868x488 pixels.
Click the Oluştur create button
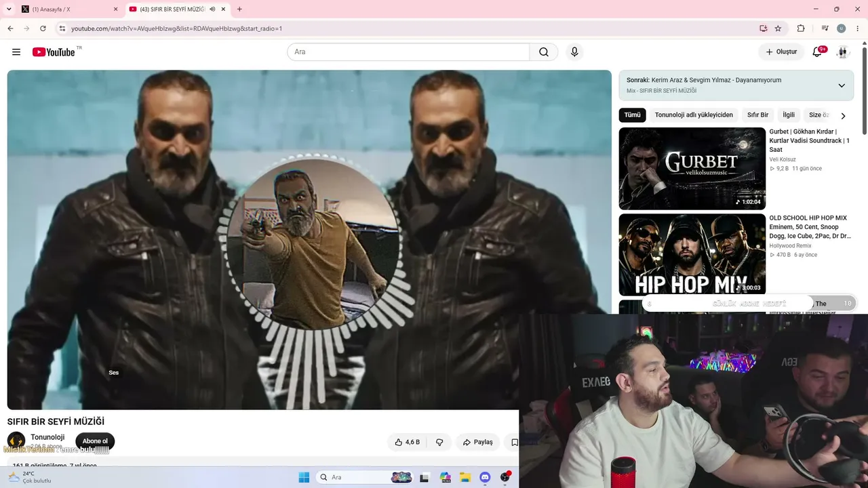[781, 52]
